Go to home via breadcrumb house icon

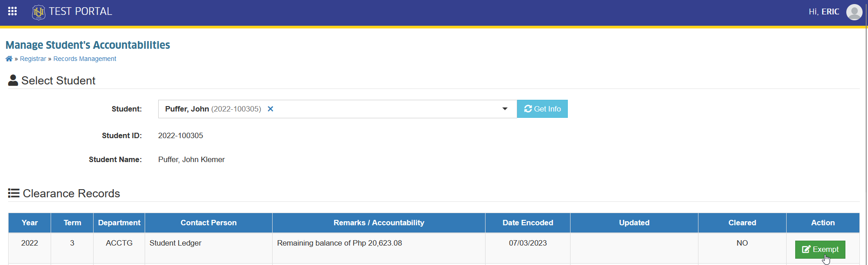pos(9,59)
